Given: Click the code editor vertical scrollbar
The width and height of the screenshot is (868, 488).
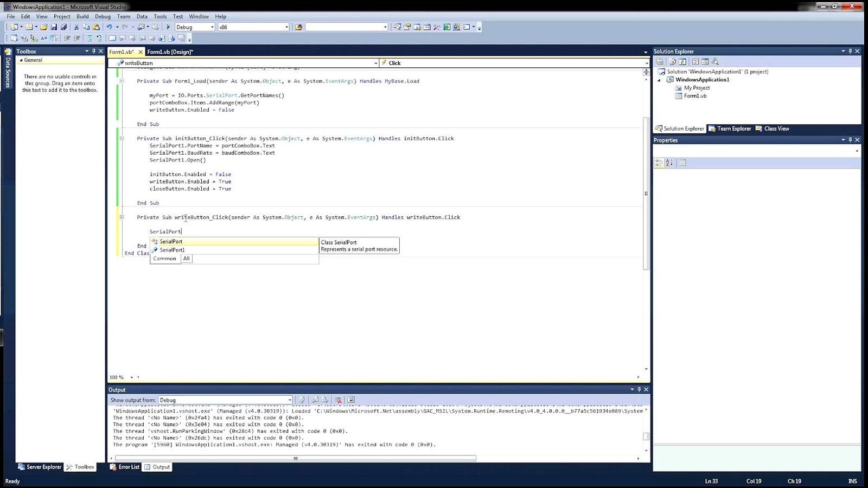Looking at the screenshot, I should point(646,194).
